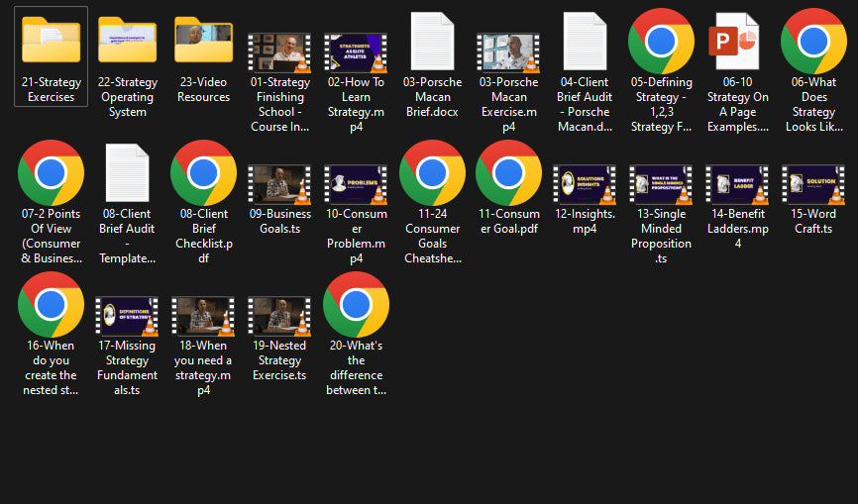Select 11-Consumer Goal.pdf Chrome icon
Screen dimensions: 858x504
(x=508, y=172)
